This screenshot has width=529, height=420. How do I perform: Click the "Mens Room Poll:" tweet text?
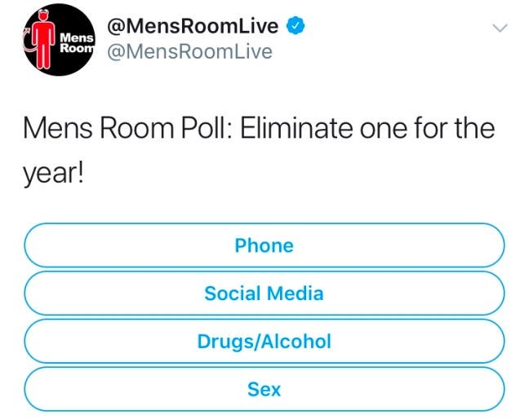(x=127, y=129)
